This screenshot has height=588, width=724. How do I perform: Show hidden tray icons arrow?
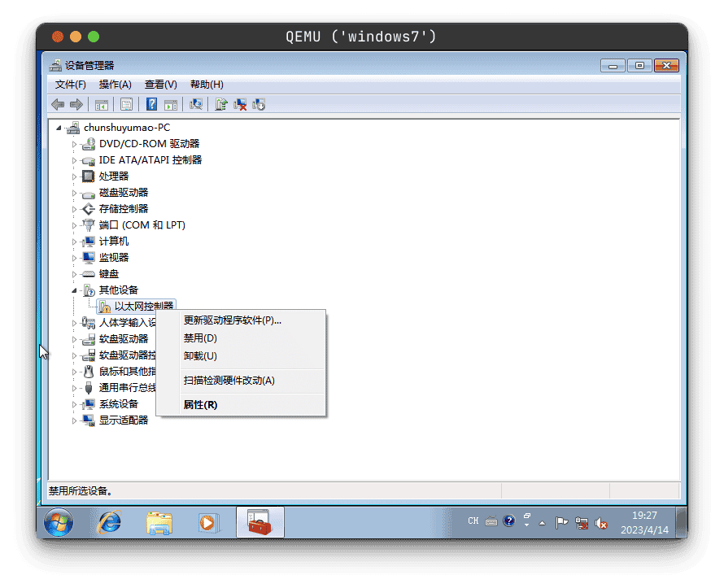(x=542, y=523)
